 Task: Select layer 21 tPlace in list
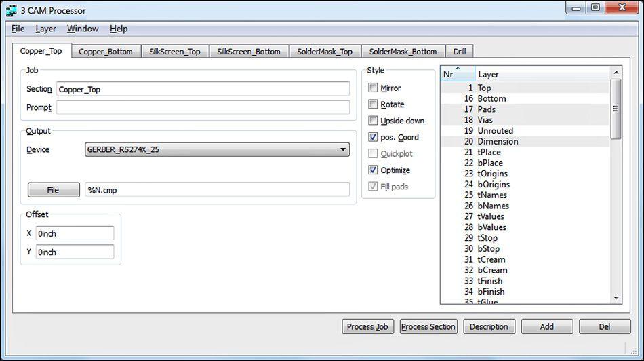point(526,152)
